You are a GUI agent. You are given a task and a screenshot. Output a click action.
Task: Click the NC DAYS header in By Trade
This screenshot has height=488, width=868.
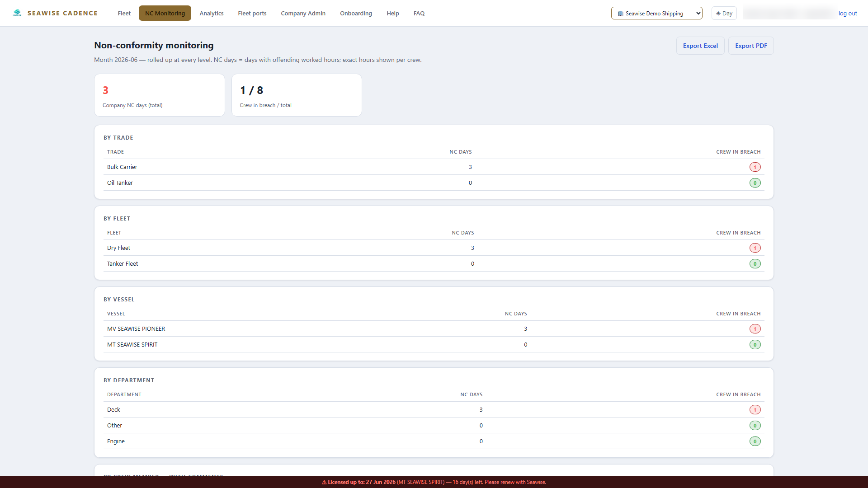click(x=460, y=152)
